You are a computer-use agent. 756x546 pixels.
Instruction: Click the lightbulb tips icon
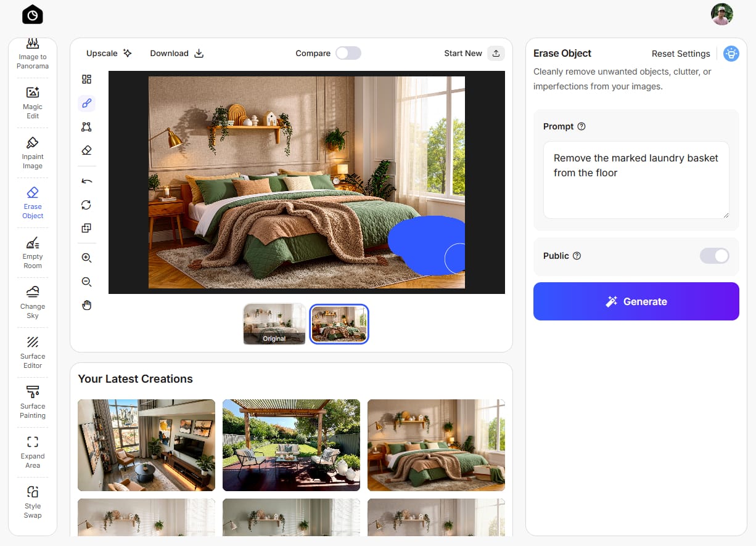[731, 54]
